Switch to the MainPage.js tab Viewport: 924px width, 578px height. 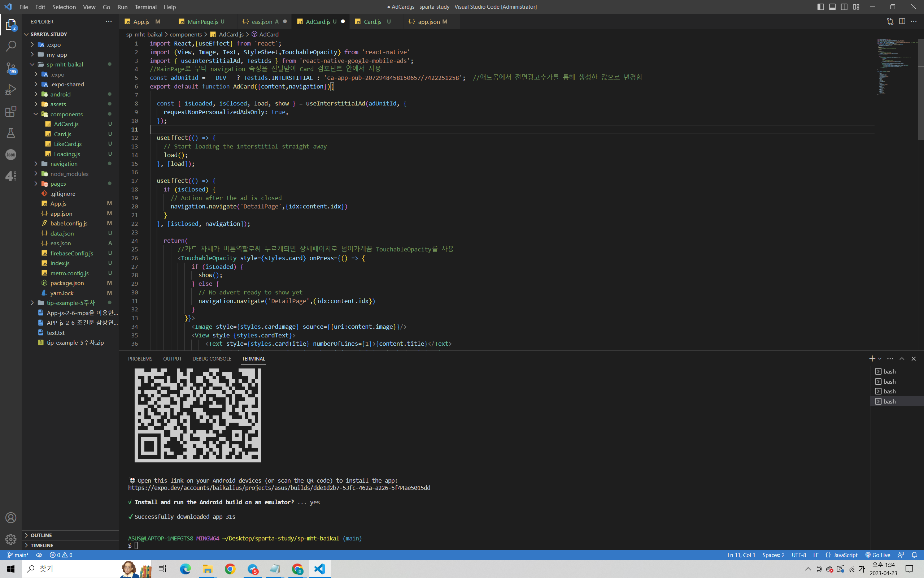click(x=202, y=22)
